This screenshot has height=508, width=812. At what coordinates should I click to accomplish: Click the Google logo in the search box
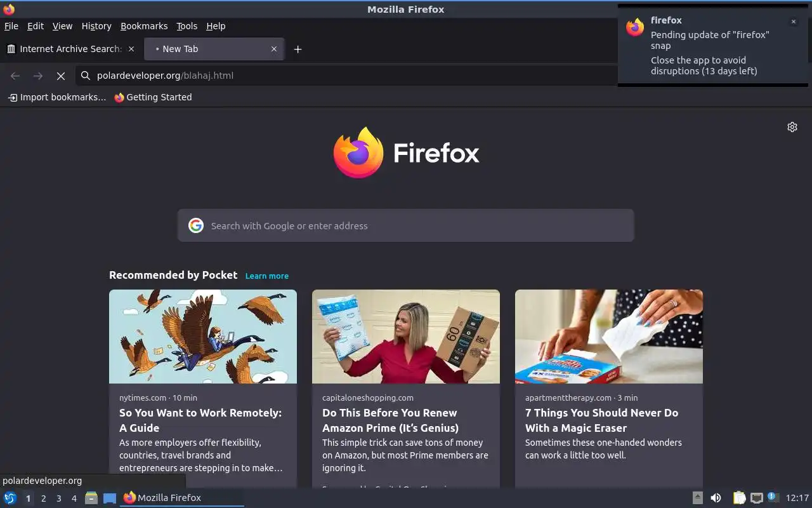pyautogui.click(x=196, y=225)
